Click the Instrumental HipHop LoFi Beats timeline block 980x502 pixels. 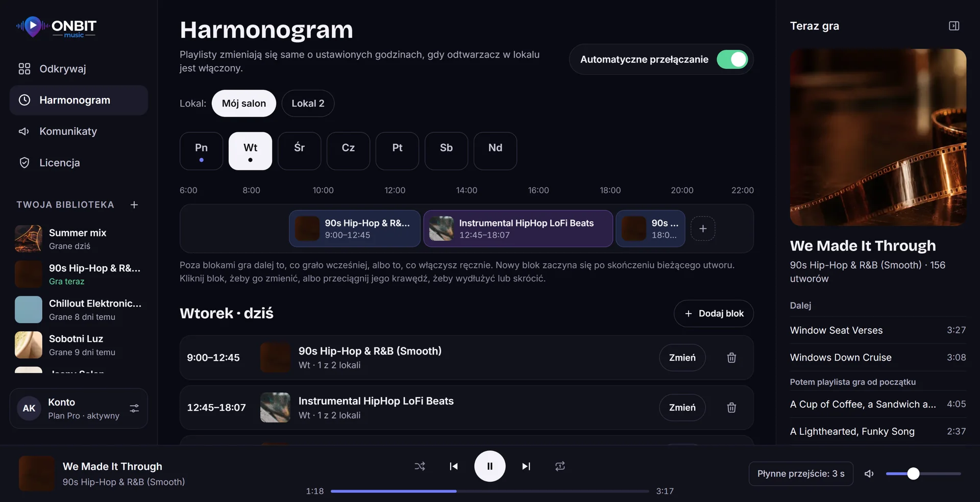(518, 229)
